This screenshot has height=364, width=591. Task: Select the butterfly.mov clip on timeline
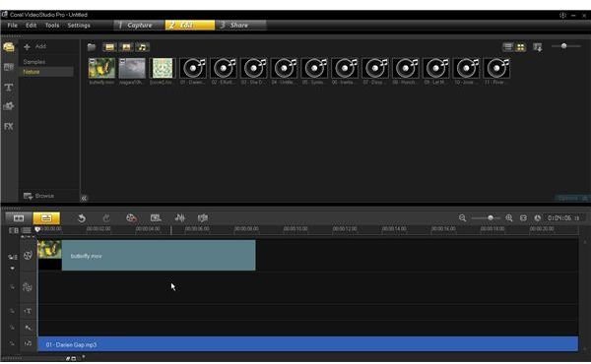click(x=147, y=255)
